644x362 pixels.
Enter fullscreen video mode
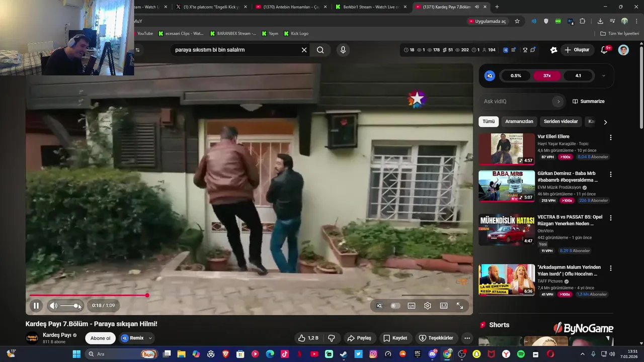[x=460, y=306]
